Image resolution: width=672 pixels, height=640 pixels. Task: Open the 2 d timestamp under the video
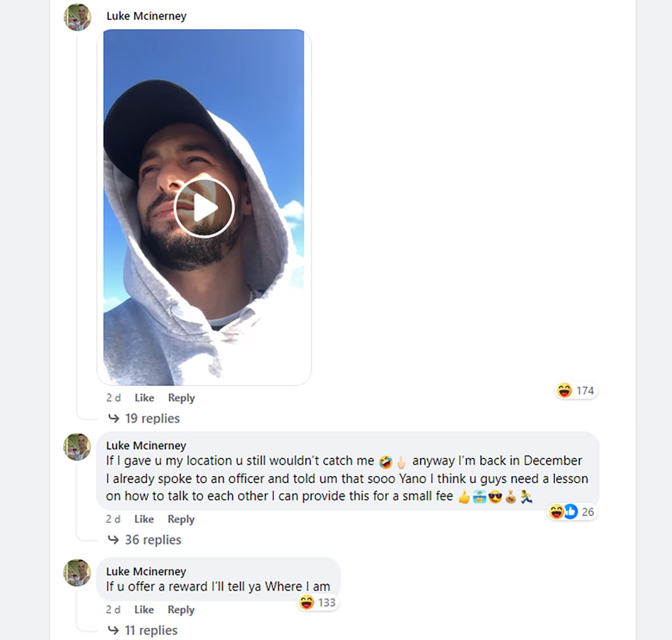point(113,398)
